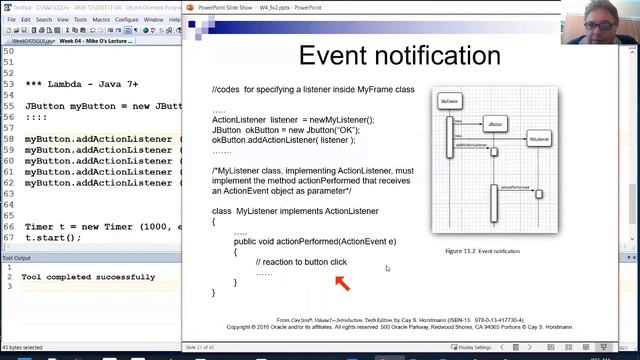Click "Slide 21 of 45" in status bar
Image resolution: width=640 pixels, height=360 pixels.
pos(200,347)
